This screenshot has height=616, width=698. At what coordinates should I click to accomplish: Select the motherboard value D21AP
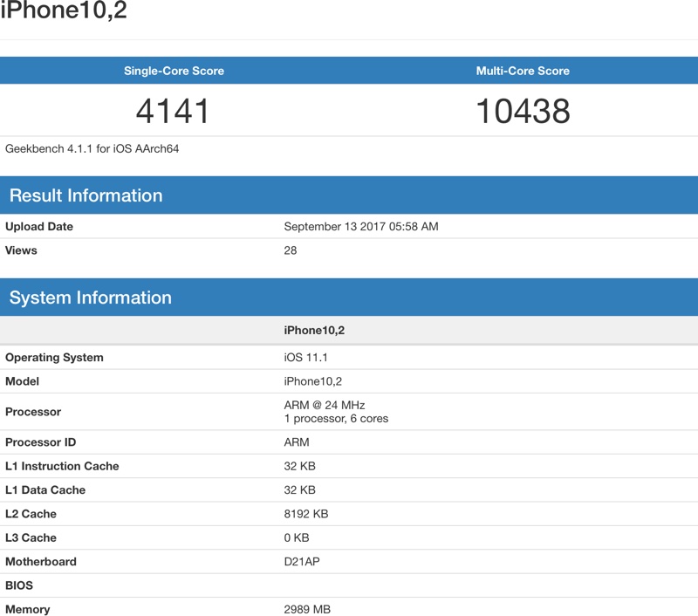pos(302,562)
